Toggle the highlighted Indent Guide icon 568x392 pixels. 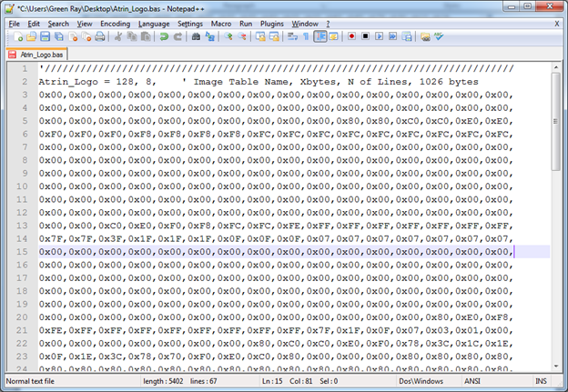click(x=319, y=36)
